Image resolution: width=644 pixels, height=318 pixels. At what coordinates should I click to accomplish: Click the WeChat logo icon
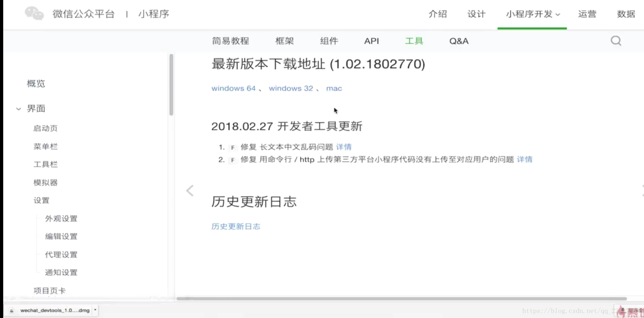click(34, 14)
